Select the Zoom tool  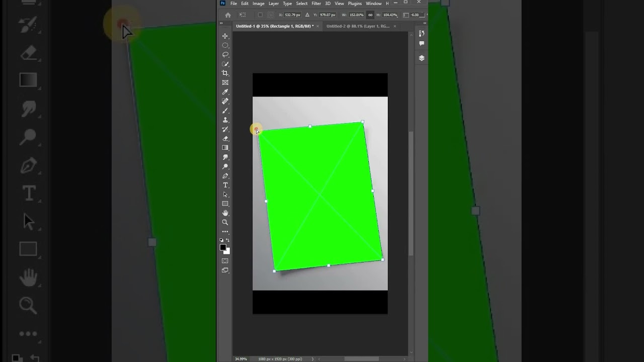[225, 222]
